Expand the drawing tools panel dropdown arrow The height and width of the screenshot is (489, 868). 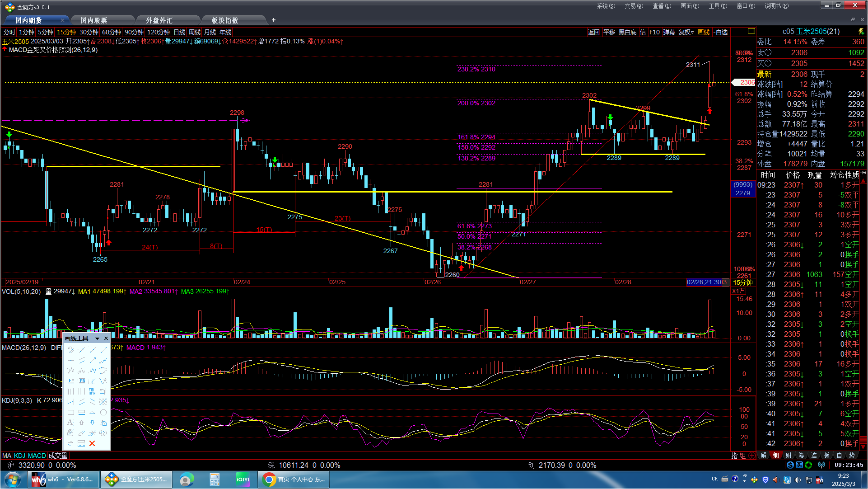coord(97,339)
